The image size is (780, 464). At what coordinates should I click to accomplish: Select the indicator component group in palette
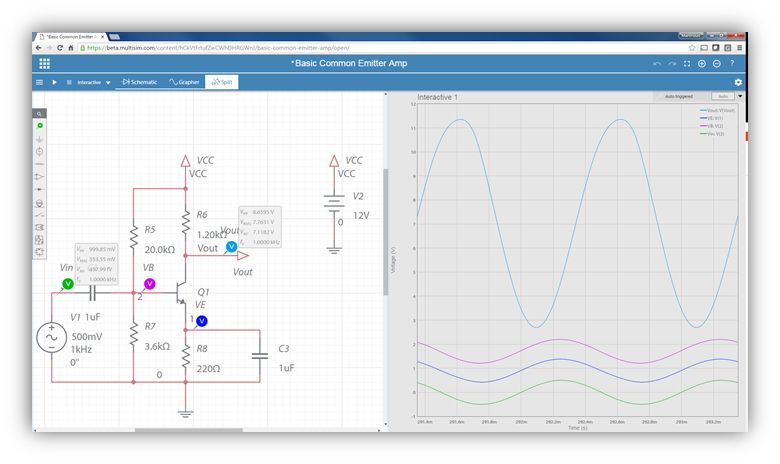point(39,227)
